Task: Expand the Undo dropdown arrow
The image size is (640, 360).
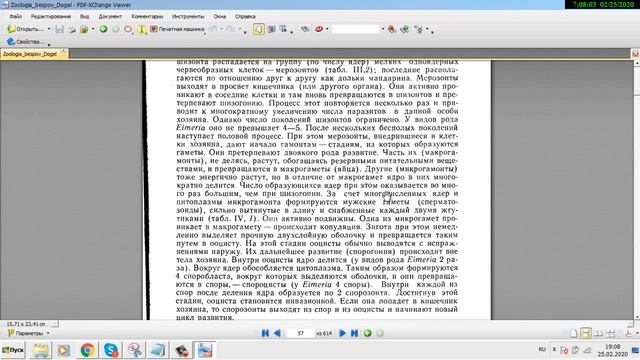Action: coord(222,29)
